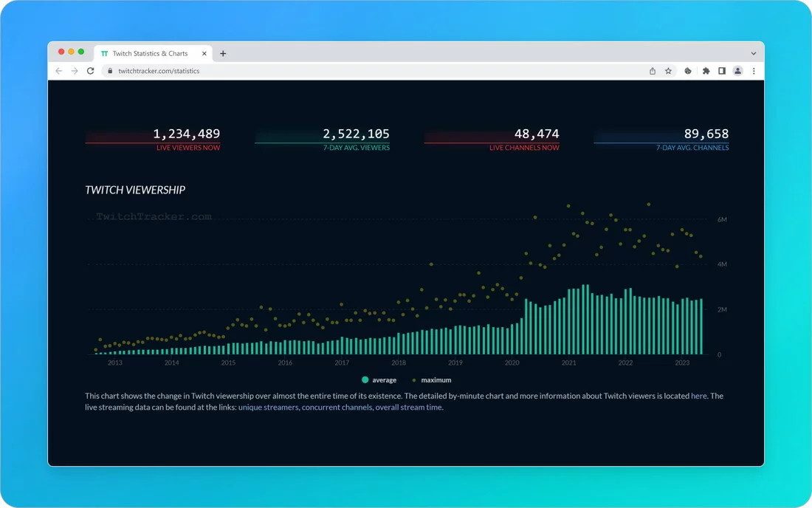Bookmark this page with the star icon
This screenshot has width=812, height=508.
[669, 71]
